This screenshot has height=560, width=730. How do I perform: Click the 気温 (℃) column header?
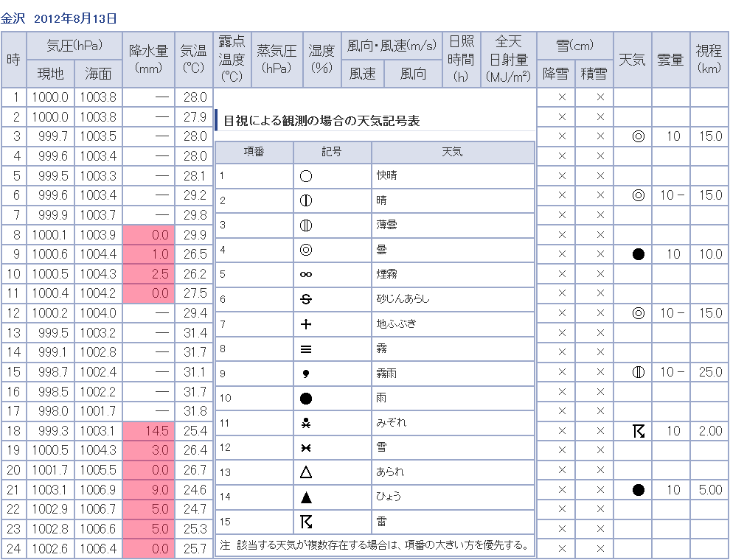194,60
